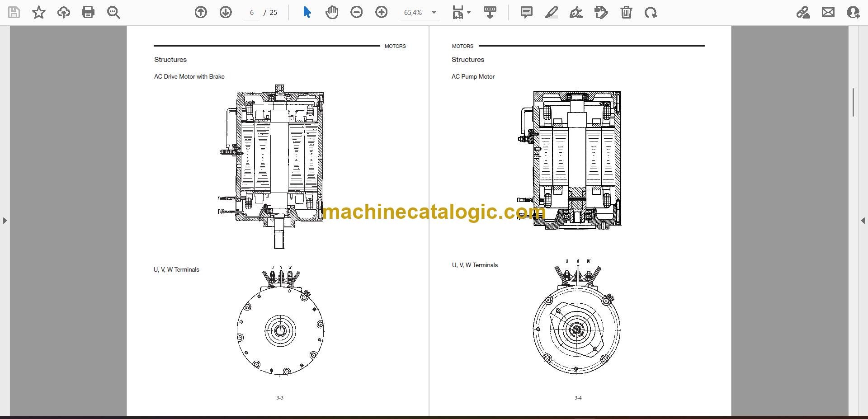
Task: Click the vertical scrollbar thumb
Action: tap(853, 102)
